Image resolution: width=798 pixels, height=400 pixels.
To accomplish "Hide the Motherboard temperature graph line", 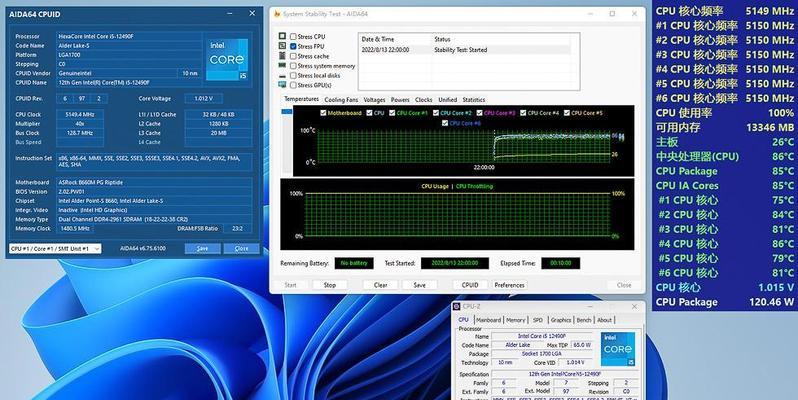I will 323,113.
